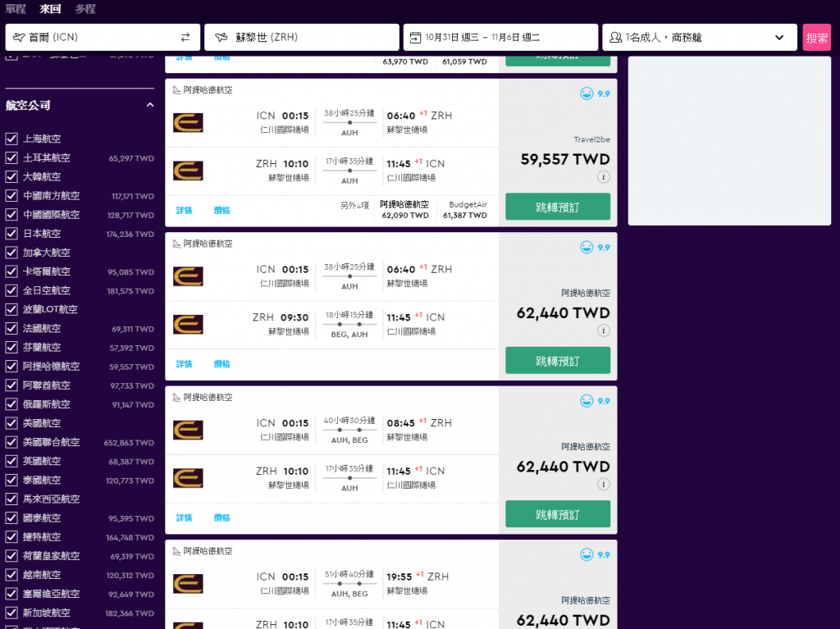Select the 單程 one-way tab
Screen dimensions: 840x629
16,9
